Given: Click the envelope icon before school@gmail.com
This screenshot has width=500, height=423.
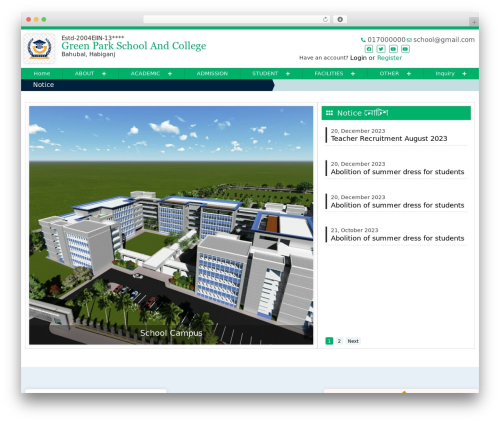Looking at the screenshot, I should (x=409, y=40).
